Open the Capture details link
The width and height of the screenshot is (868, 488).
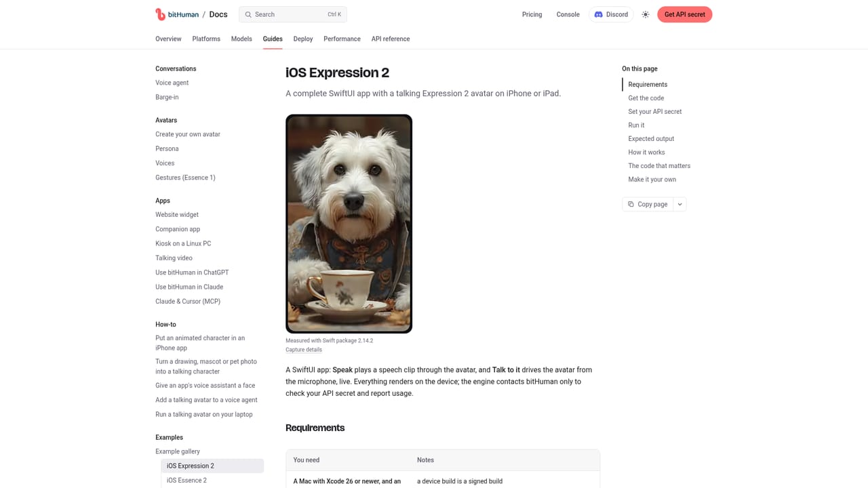[304, 350]
